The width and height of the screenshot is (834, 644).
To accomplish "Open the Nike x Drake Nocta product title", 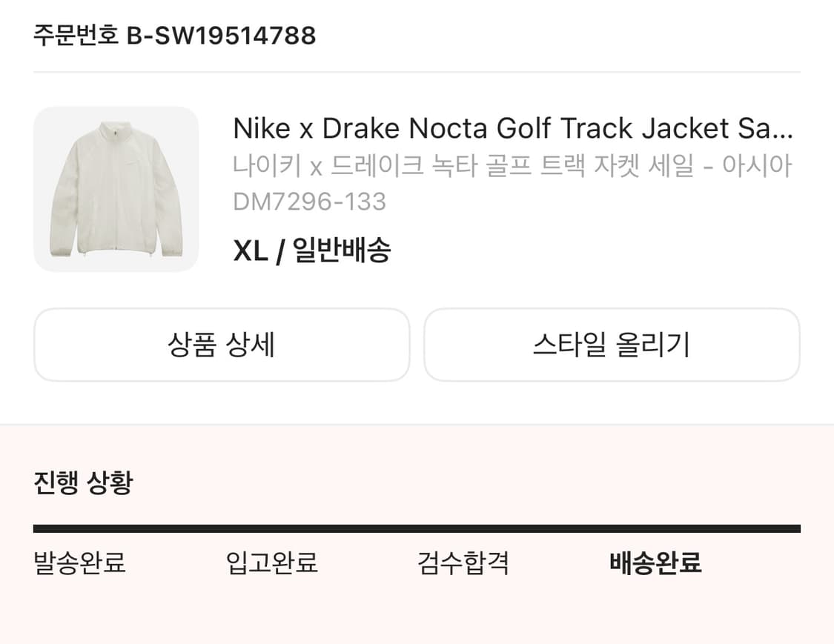I will click(x=512, y=129).
